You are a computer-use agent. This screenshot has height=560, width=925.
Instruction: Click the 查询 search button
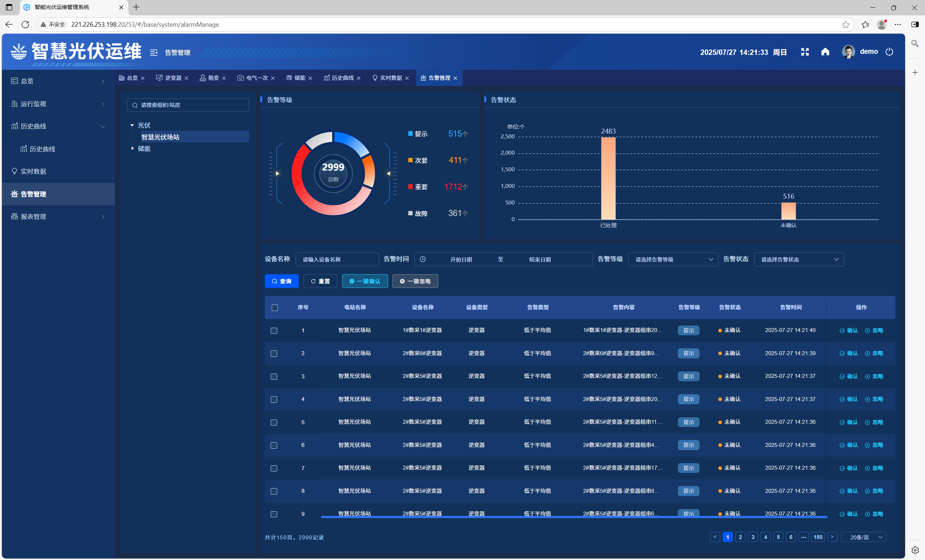pos(281,281)
